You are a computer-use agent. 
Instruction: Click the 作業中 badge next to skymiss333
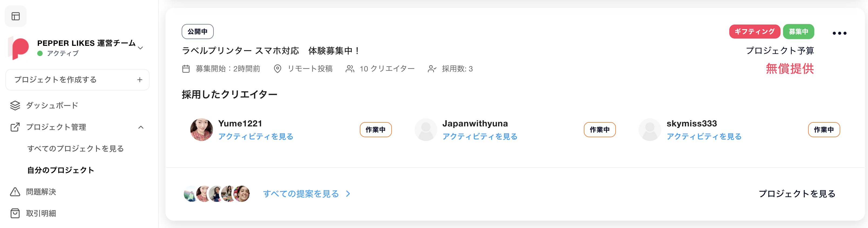pyautogui.click(x=823, y=130)
